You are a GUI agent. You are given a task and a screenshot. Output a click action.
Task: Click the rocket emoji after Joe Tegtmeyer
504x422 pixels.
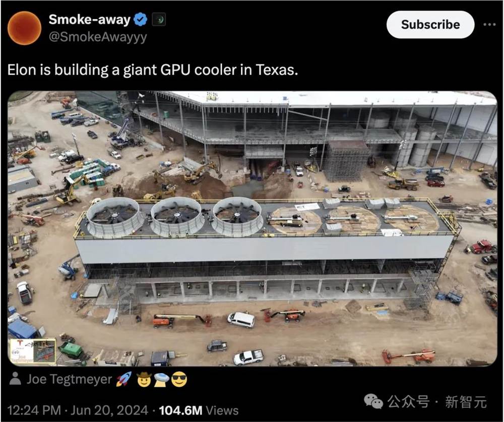124,379
